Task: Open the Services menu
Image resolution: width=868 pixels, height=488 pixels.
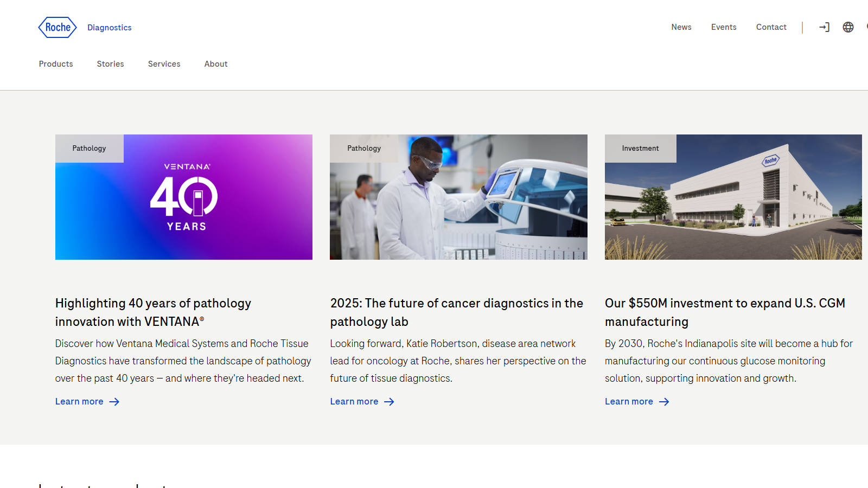Action: coord(164,64)
